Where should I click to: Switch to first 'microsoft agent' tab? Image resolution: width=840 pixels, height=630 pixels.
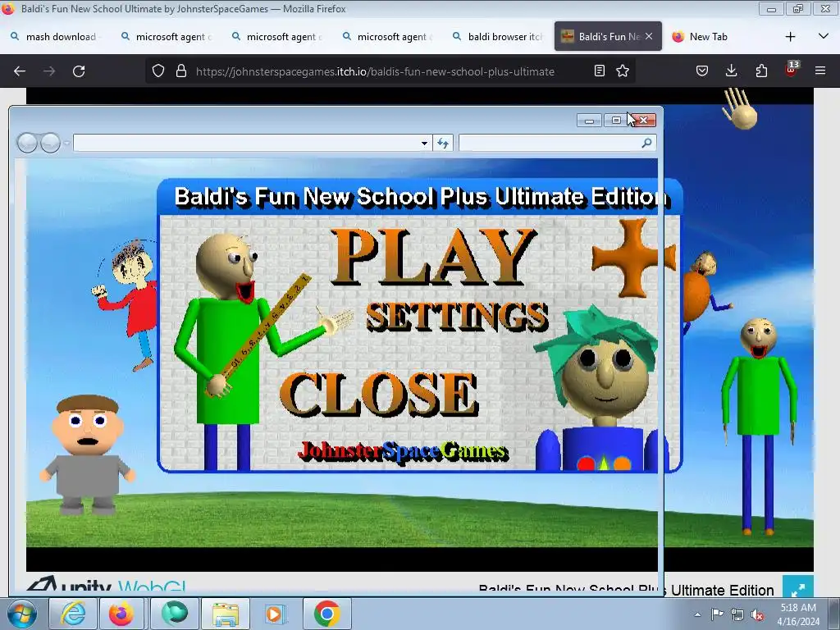pos(167,36)
